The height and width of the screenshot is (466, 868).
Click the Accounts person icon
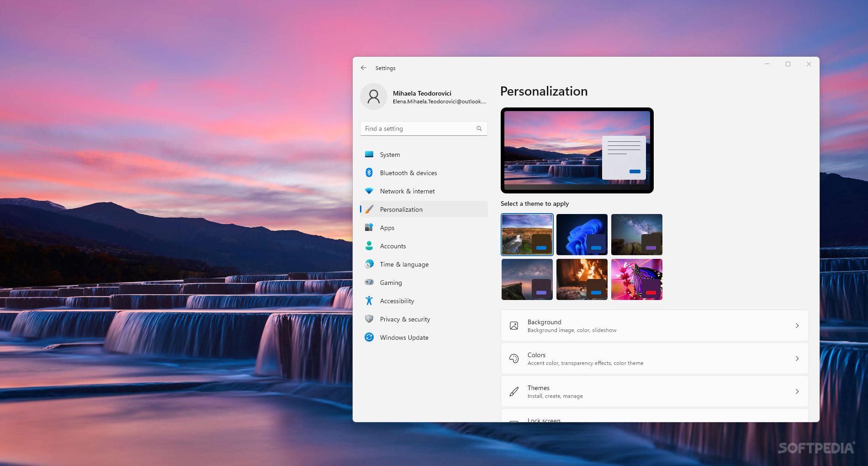pos(369,246)
